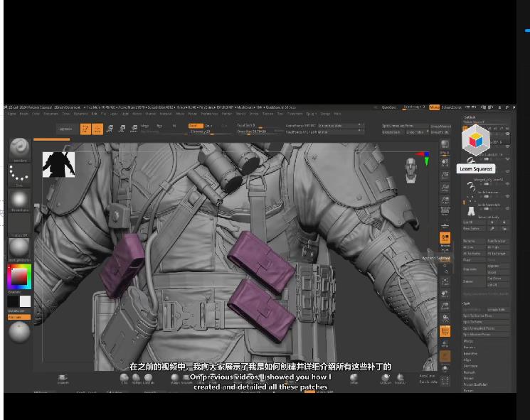
Task: Click the Learn Squared logo
Action: (475, 141)
